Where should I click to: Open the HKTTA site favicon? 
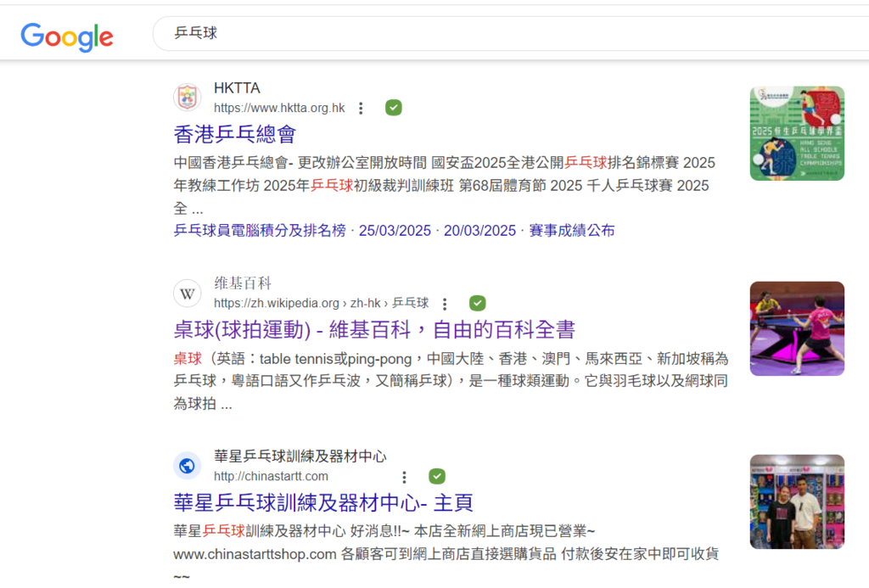(x=188, y=98)
